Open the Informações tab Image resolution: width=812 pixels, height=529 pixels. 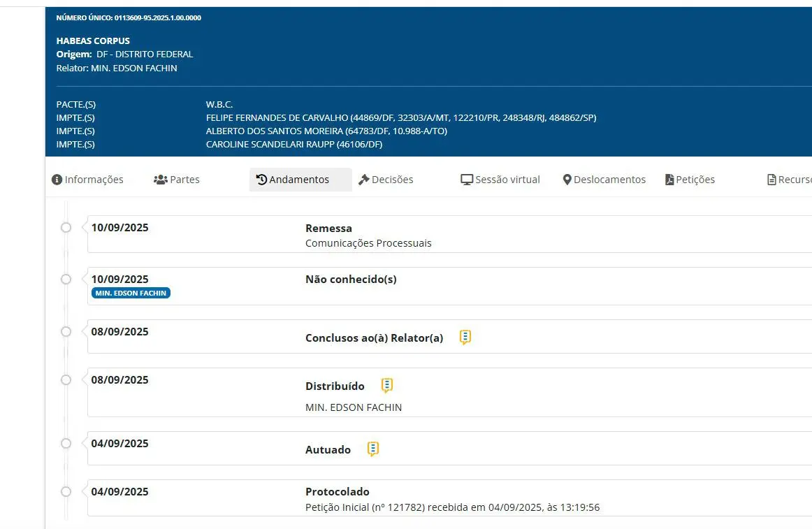coord(87,180)
